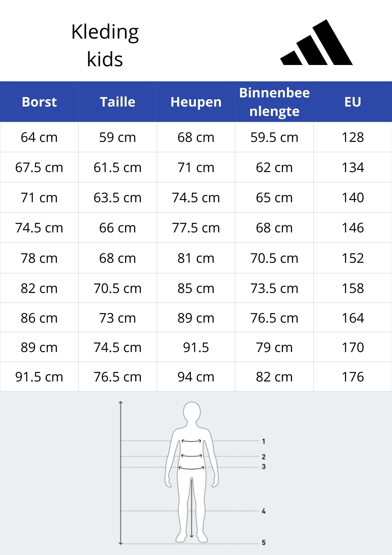
Task: Click the Borst column header
Action: (x=39, y=102)
